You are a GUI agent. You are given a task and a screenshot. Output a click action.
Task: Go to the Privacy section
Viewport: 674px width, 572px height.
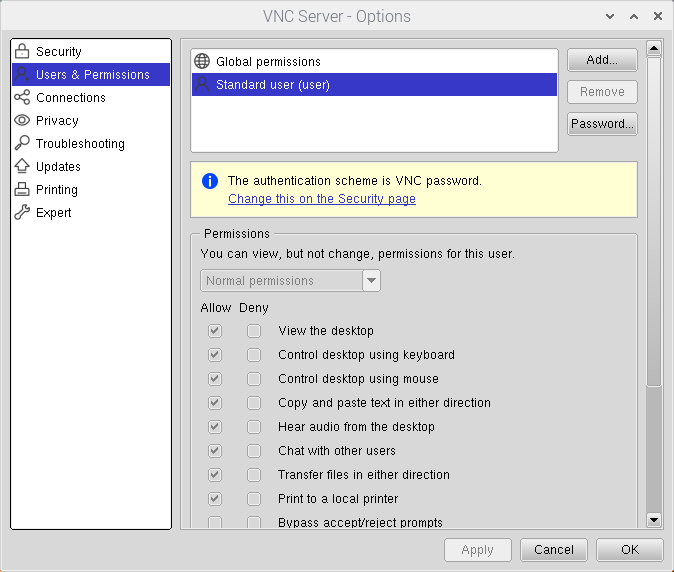tap(91, 120)
